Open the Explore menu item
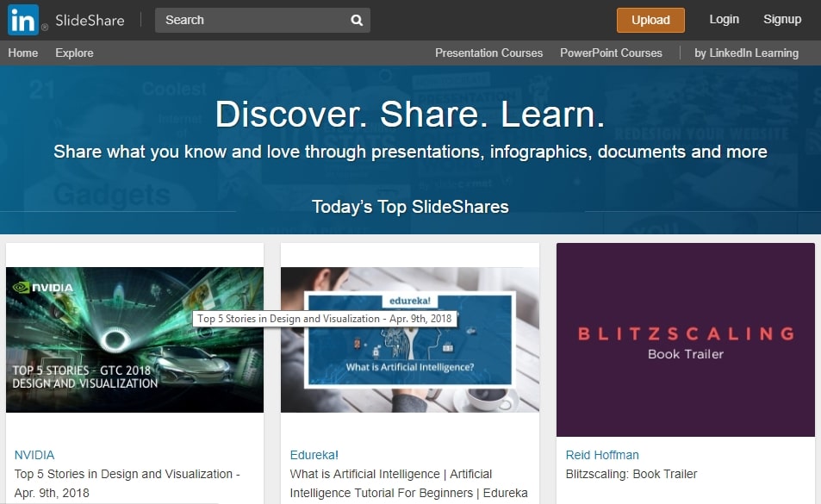Screen dimensions: 821x504 coord(74,53)
